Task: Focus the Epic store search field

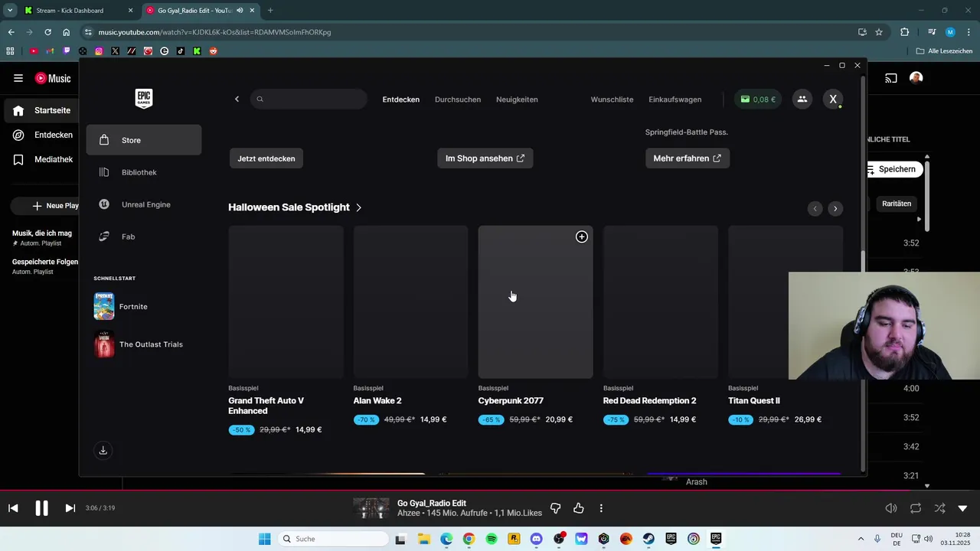Action: [309, 99]
